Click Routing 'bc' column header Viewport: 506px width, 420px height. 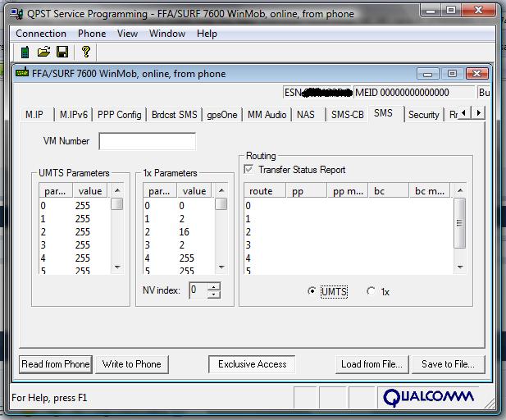pyautogui.click(x=389, y=191)
